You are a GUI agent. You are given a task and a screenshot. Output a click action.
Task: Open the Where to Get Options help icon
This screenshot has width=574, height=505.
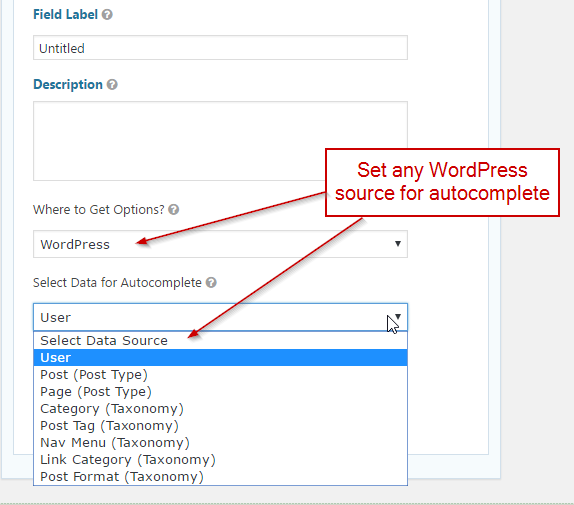[174, 210]
